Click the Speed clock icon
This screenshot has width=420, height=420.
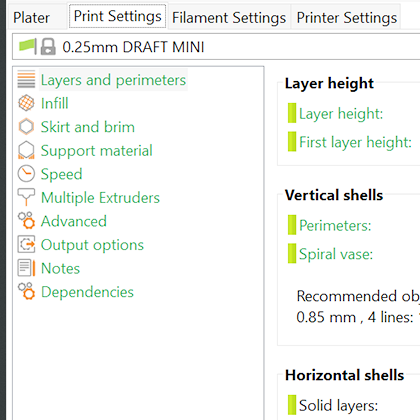click(x=26, y=174)
